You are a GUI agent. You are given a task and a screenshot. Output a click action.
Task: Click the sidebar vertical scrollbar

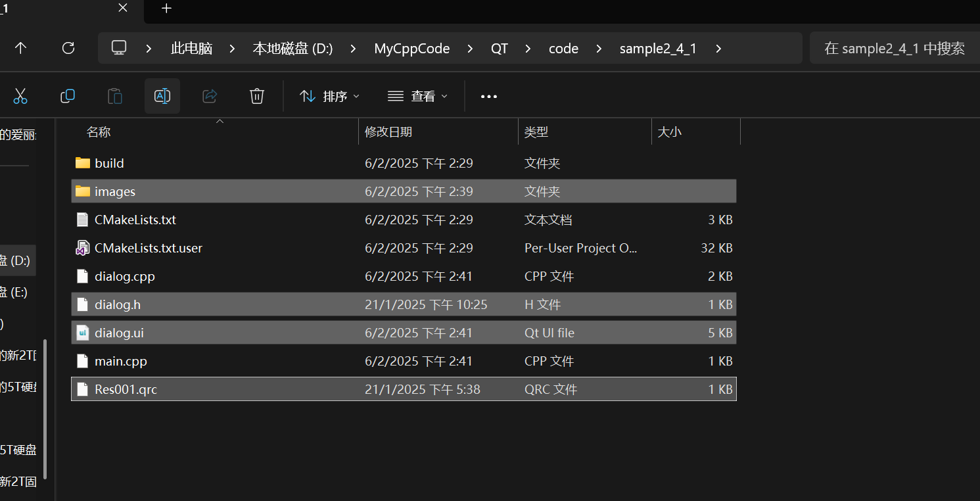click(x=45, y=408)
